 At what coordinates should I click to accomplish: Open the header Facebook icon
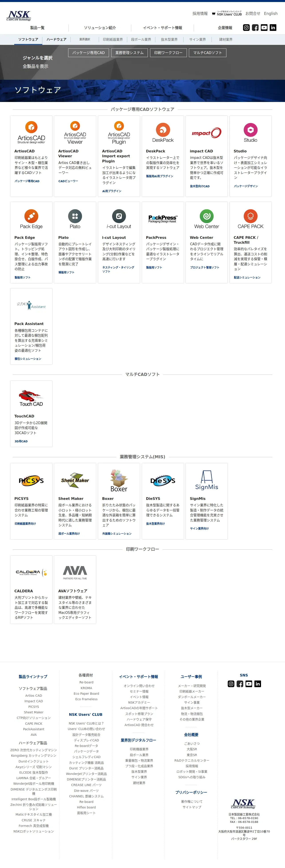tap(255, 28)
